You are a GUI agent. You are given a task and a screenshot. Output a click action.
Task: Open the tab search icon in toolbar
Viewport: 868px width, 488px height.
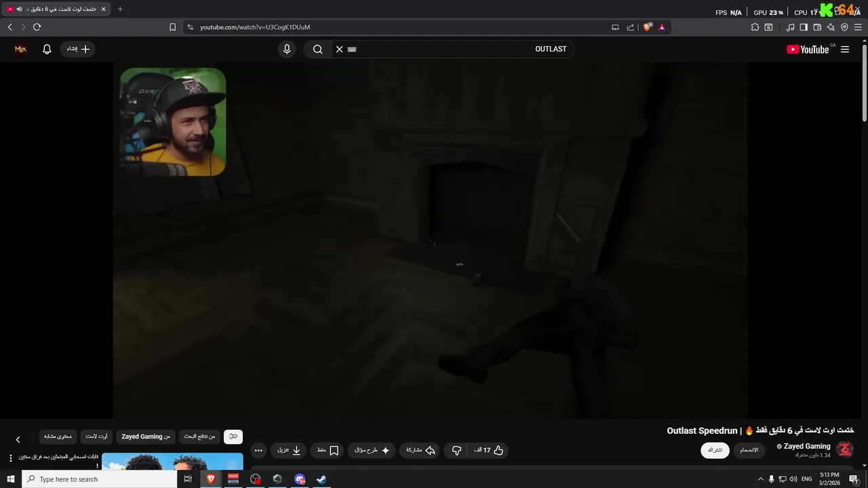[768, 27]
